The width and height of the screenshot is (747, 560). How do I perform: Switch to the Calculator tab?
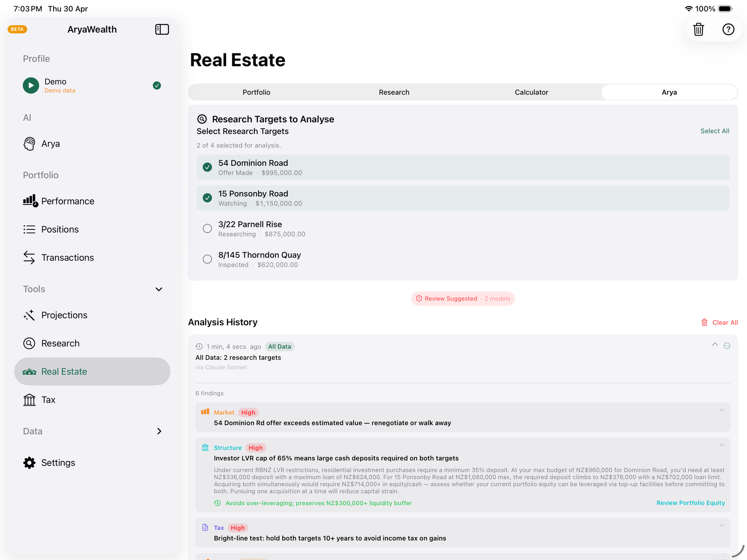(532, 92)
